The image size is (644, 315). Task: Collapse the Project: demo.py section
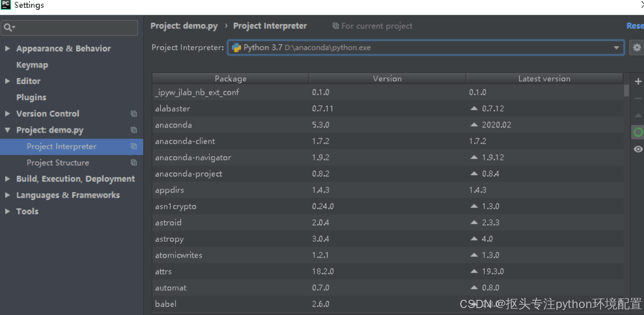[7, 130]
